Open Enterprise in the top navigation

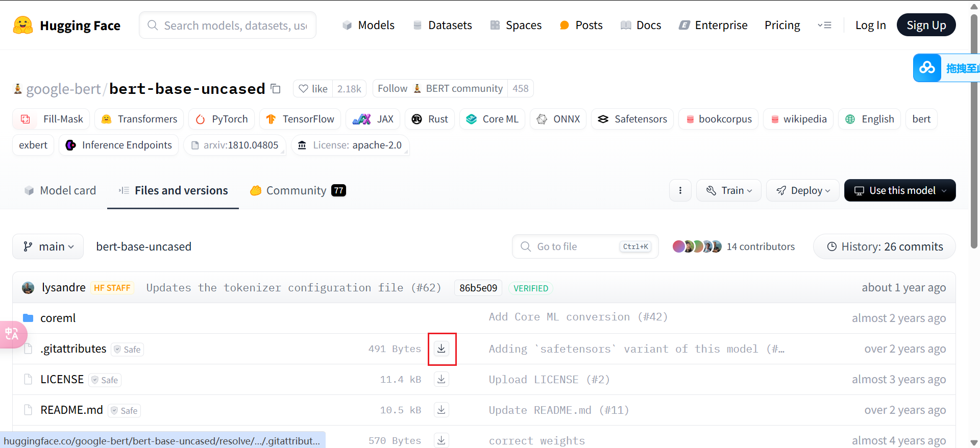coord(713,25)
